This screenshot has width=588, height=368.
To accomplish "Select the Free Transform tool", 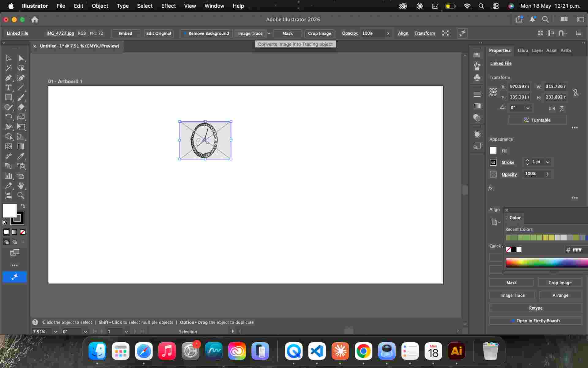I will [x=21, y=127].
